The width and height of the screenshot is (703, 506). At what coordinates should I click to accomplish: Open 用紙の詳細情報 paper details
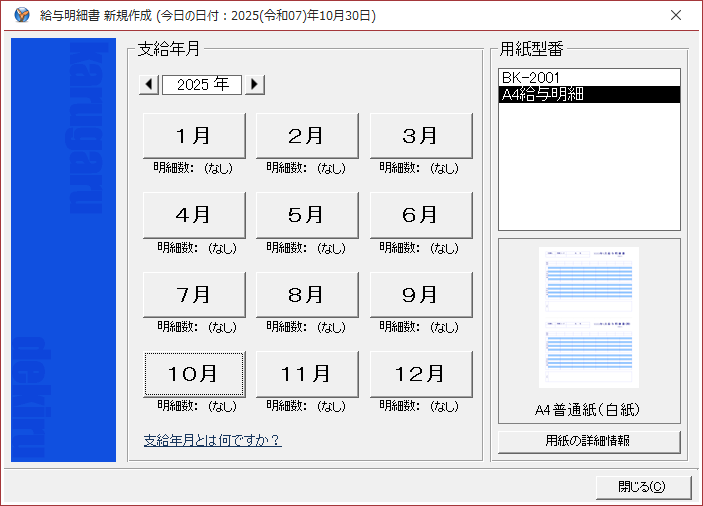588,441
